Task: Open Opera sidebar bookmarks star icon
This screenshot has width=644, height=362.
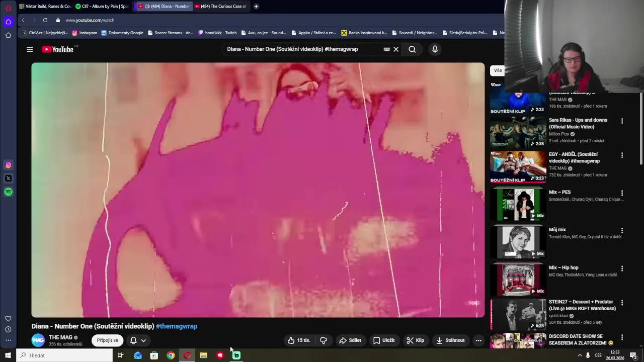Action: pyautogui.click(x=8, y=35)
